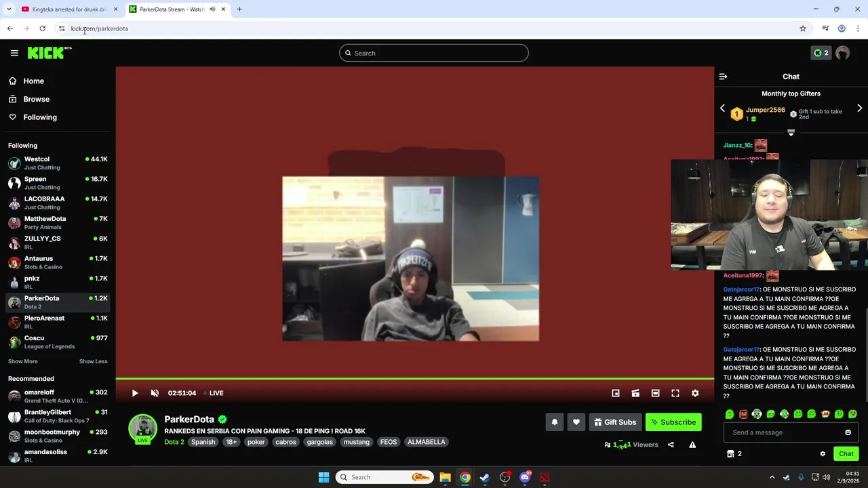The width and height of the screenshot is (868, 488).
Task: Click the address bar URL
Action: 100,28
